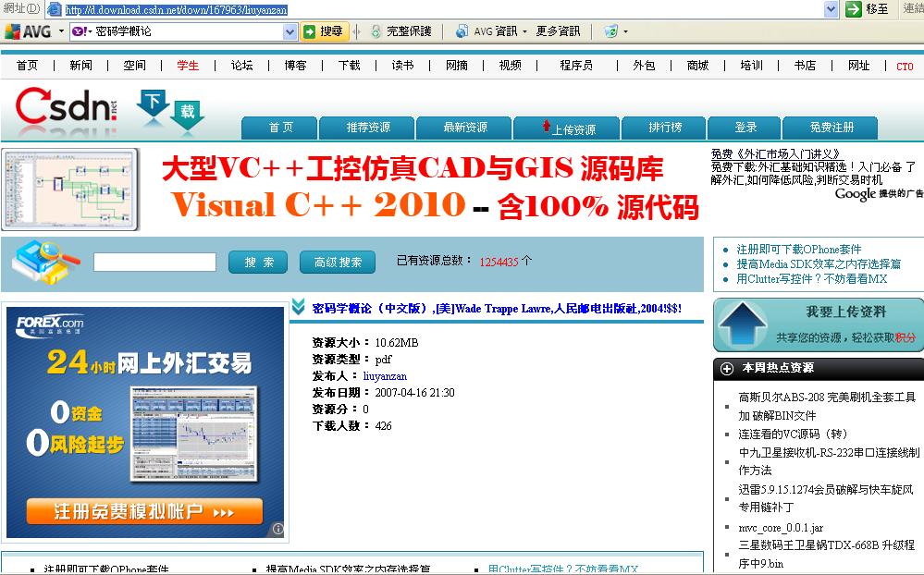Screen dimensions: 924x575
Task: Open 读书 in top navigation
Action: [402, 66]
